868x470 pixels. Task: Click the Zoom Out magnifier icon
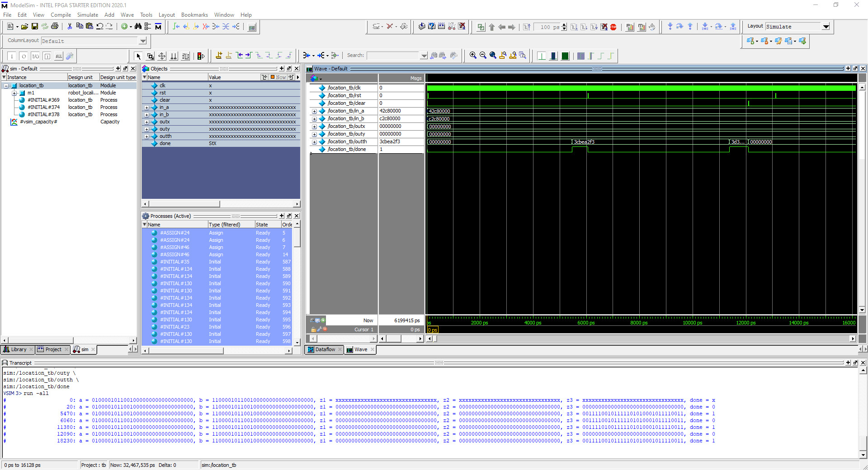tap(483, 55)
